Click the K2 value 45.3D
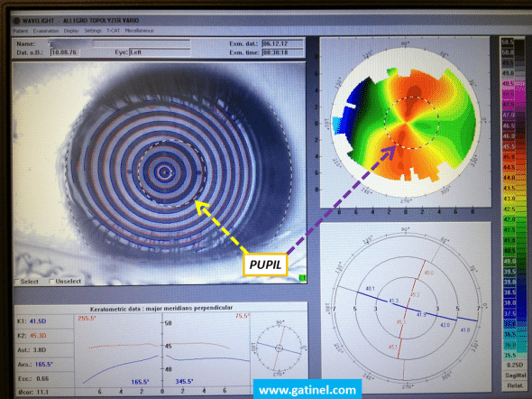 click(38, 336)
